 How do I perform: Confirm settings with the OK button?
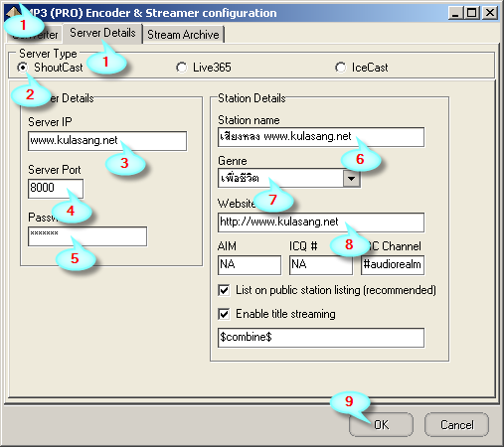click(381, 425)
